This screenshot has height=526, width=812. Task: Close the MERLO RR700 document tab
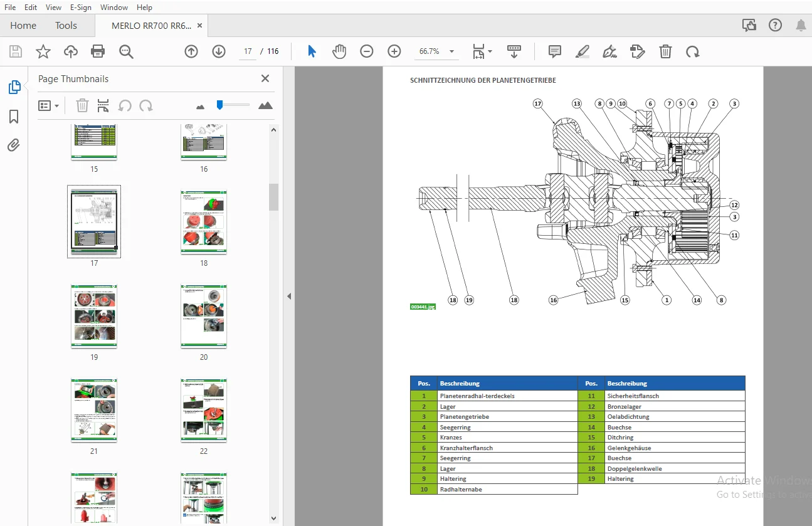pyautogui.click(x=199, y=26)
